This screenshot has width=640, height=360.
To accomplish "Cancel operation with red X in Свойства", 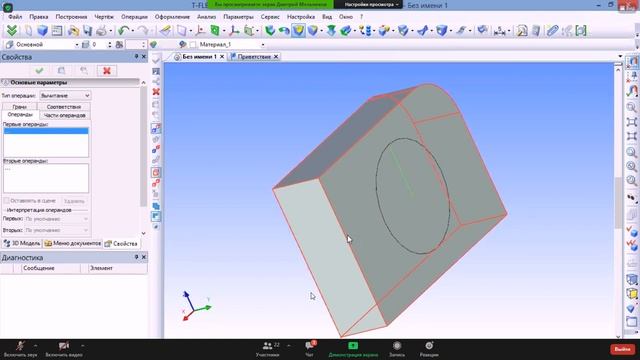I will (x=107, y=71).
